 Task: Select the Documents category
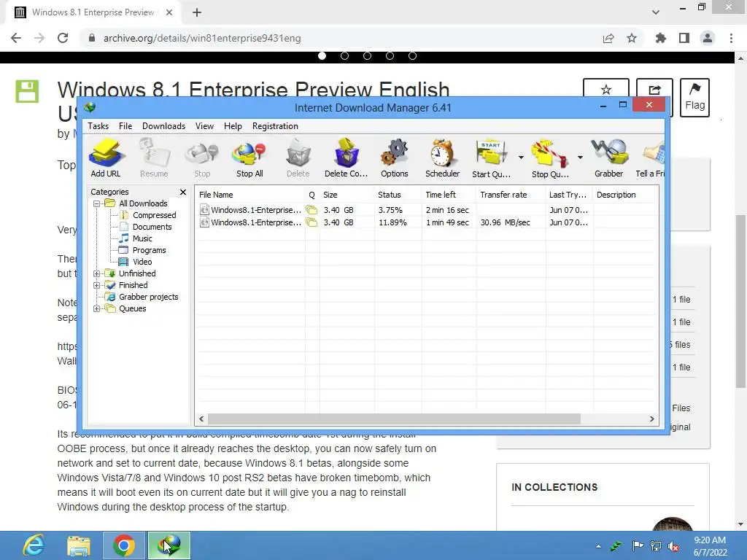[x=152, y=227]
